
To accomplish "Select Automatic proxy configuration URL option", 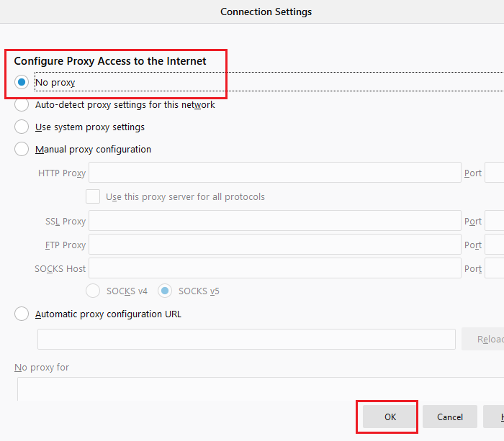I will pyautogui.click(x=22, y=314).
